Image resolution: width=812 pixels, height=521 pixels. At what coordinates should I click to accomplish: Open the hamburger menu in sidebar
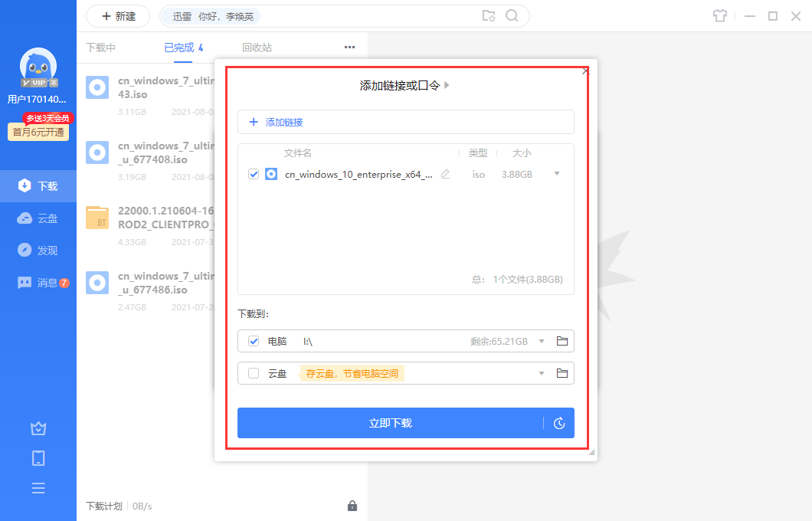38,488
